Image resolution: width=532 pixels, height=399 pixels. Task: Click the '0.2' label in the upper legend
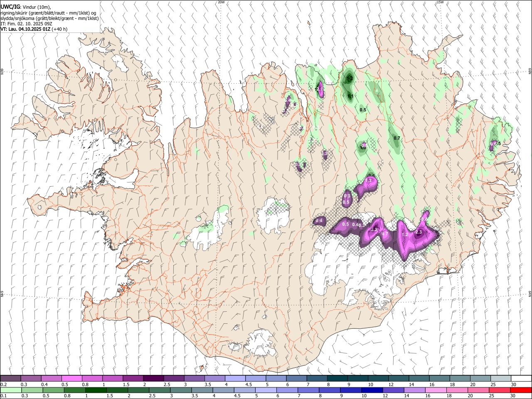[3, 384]
